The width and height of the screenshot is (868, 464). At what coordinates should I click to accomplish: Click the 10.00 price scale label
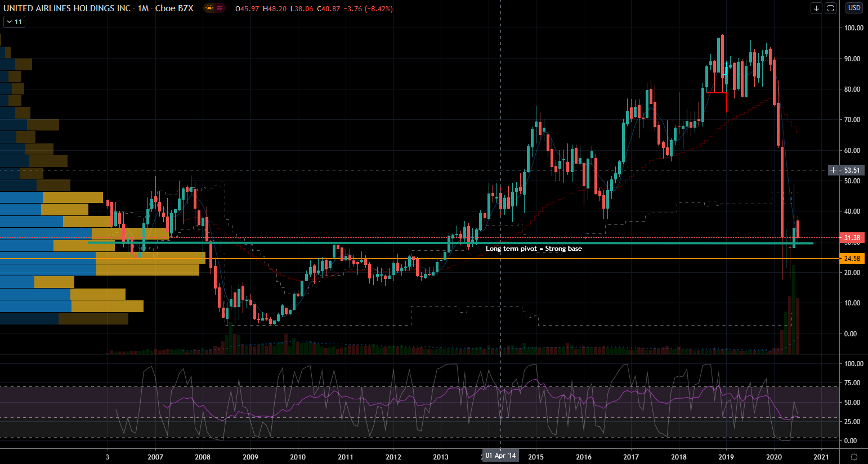pos(853,303)
